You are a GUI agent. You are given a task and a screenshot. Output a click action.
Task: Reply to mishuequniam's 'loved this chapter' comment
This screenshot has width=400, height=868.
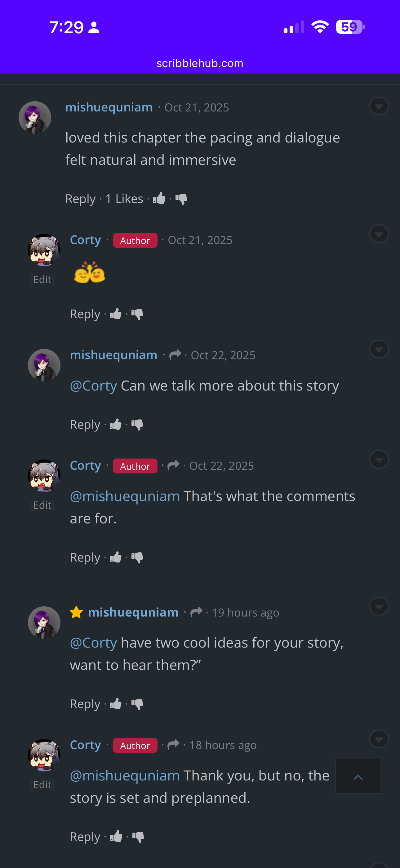(81, 199)
